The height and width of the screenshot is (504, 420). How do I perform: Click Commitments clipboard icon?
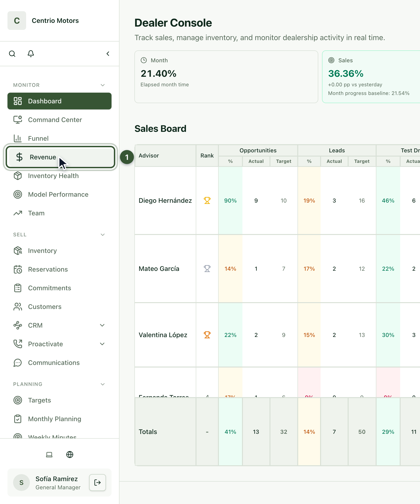(18, 288)
